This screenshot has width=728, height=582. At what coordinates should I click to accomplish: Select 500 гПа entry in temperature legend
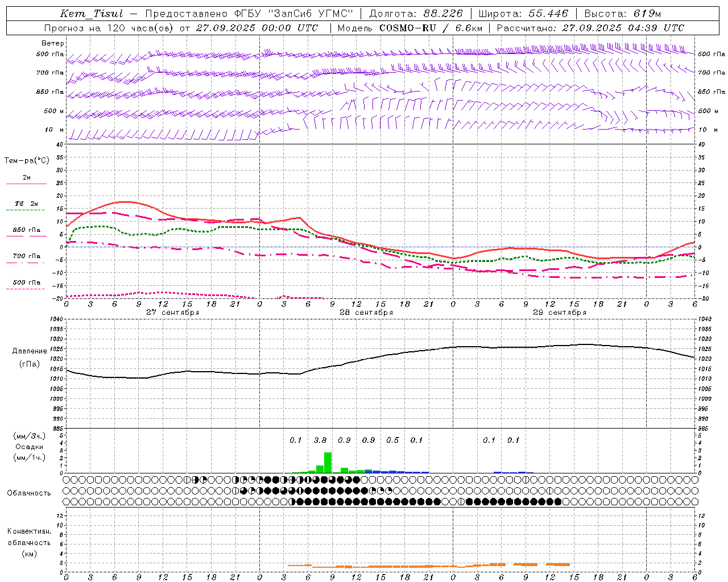coord(26,283)
